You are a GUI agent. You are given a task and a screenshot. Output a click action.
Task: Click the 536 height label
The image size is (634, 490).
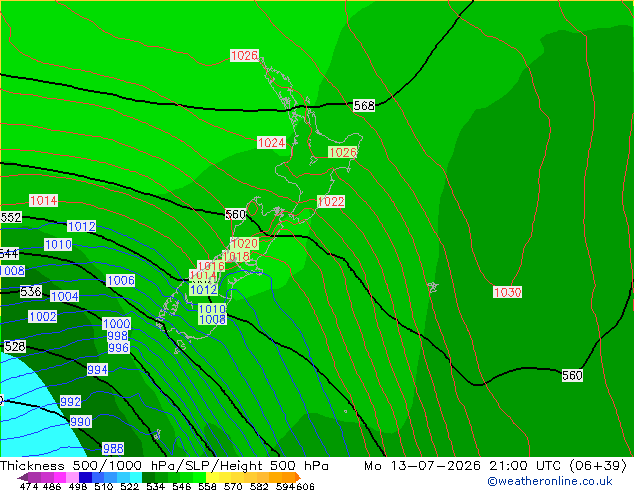31,291
